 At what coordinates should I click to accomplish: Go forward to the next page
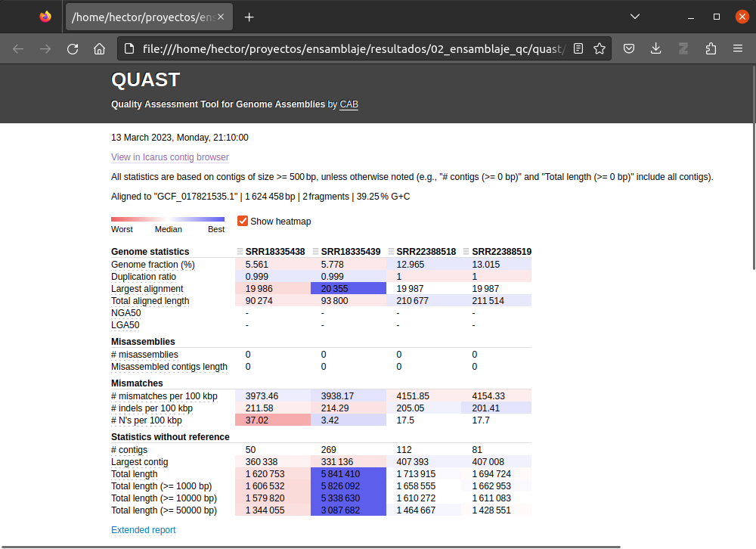pyautogui.click(x=45, y=48)
